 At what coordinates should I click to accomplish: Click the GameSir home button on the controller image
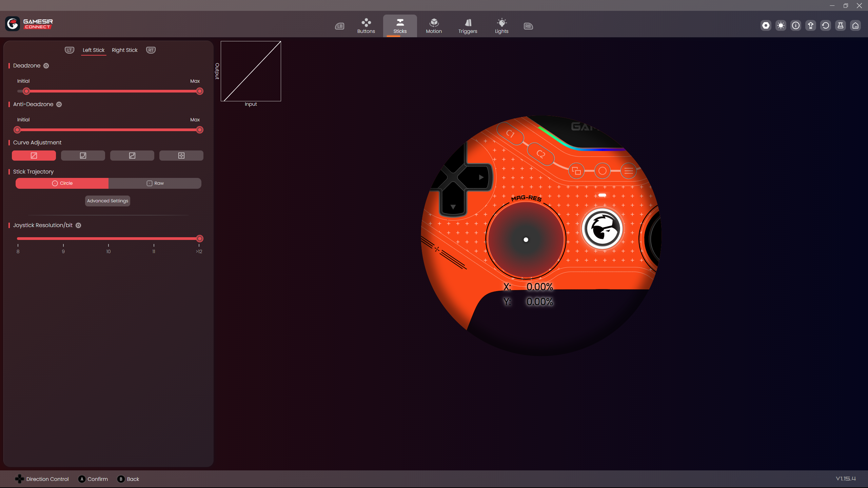pos(602,229)
